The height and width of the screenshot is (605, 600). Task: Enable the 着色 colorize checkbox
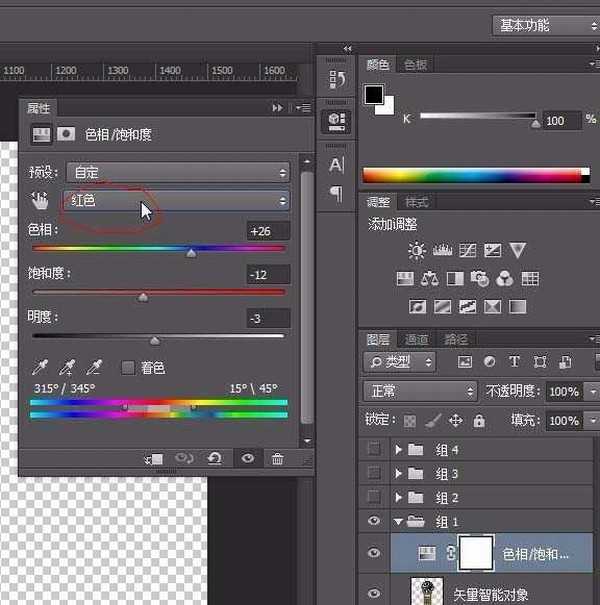coord(128,368)
